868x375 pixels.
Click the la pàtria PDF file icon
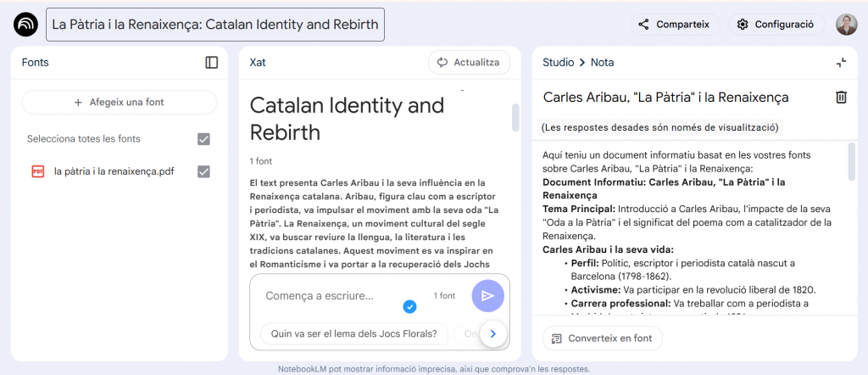click(x=37, y=171)
